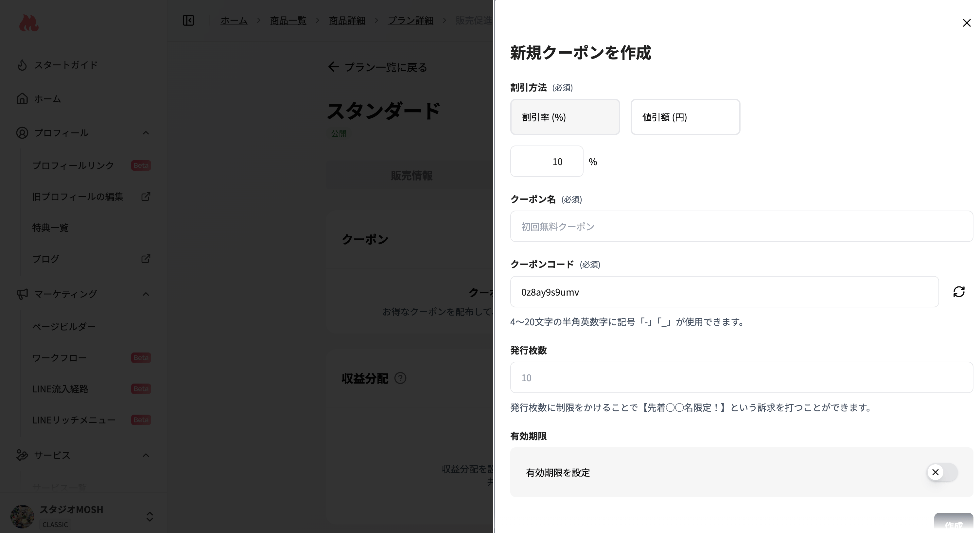Click the 商品一覧 breadcrumb link
Image resolution: width=980 pixels, height=533 pixels.
[288, 21]
